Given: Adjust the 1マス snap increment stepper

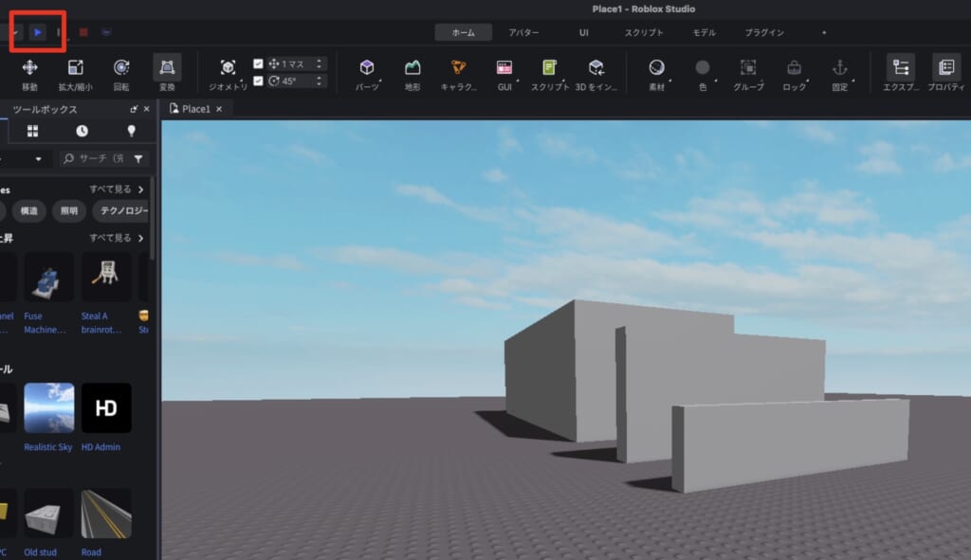Looking at the screenshot, I should coord(319,63).
